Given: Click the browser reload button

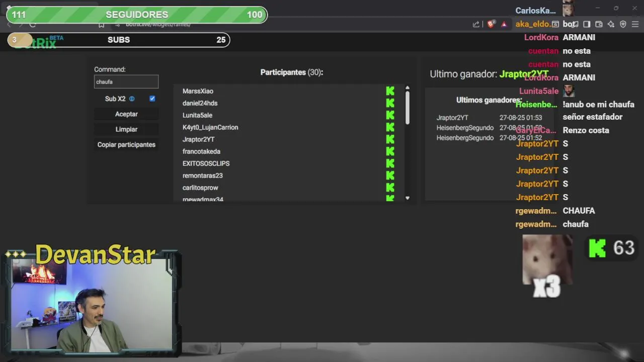Looking at the screenshot, I should click(x=33, y=25).
